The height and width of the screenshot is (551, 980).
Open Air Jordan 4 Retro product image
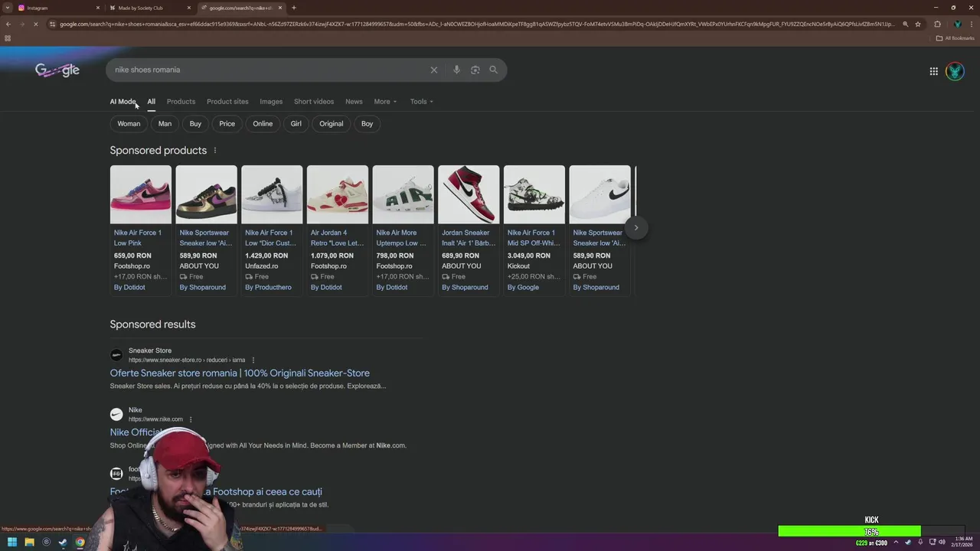338,194
